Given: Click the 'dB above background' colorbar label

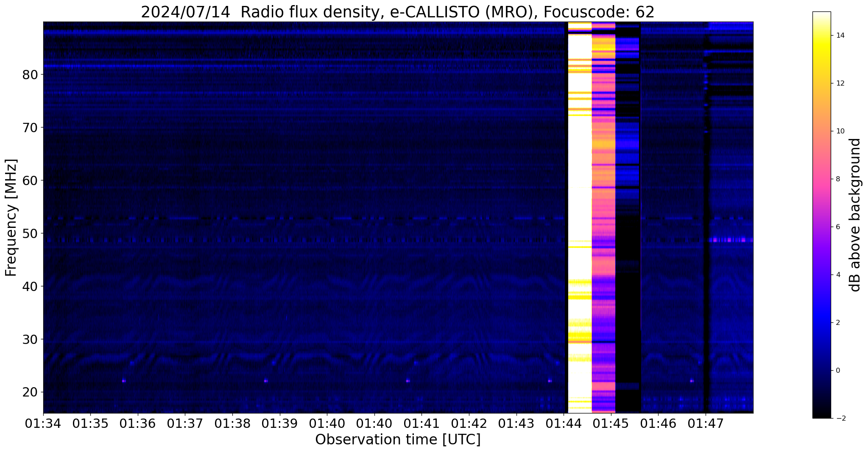Looking at the screenshot, I should 855,215.
